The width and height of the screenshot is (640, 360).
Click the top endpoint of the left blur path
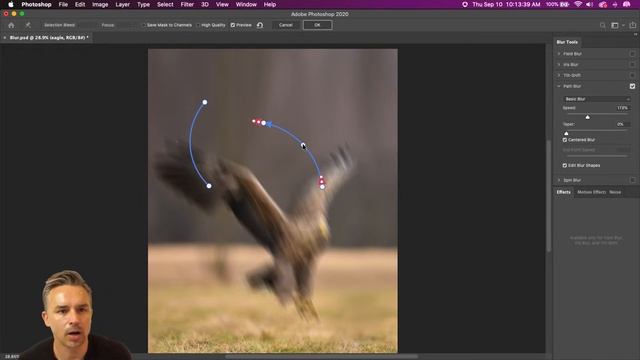point(205,102)
